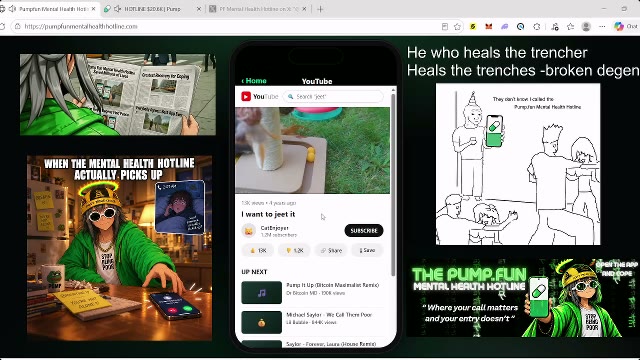The image size is (640, 360).
Task: Click the 'UP NEXT' heading
Action: pyautogui.click(x=254, y=272)
